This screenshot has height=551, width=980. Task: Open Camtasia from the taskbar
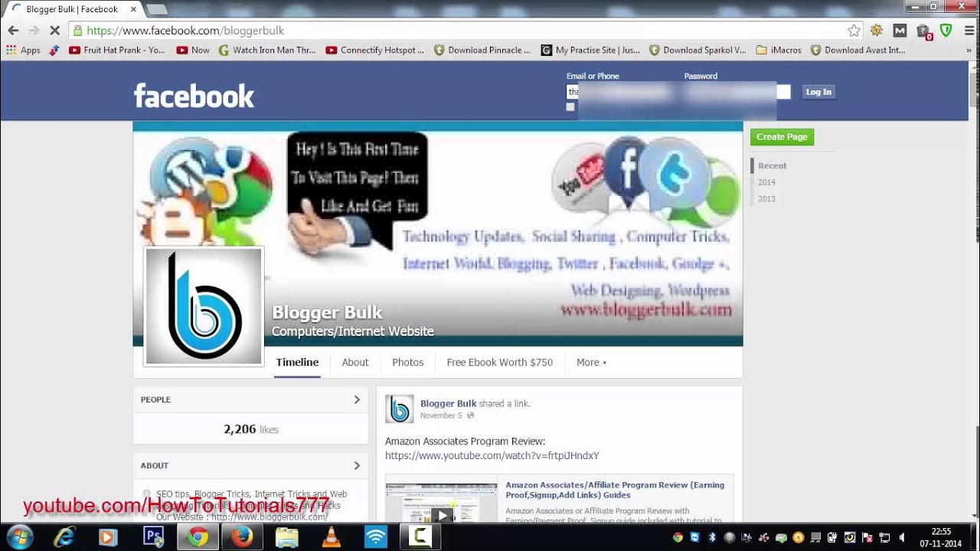click(x=420, y=537)
